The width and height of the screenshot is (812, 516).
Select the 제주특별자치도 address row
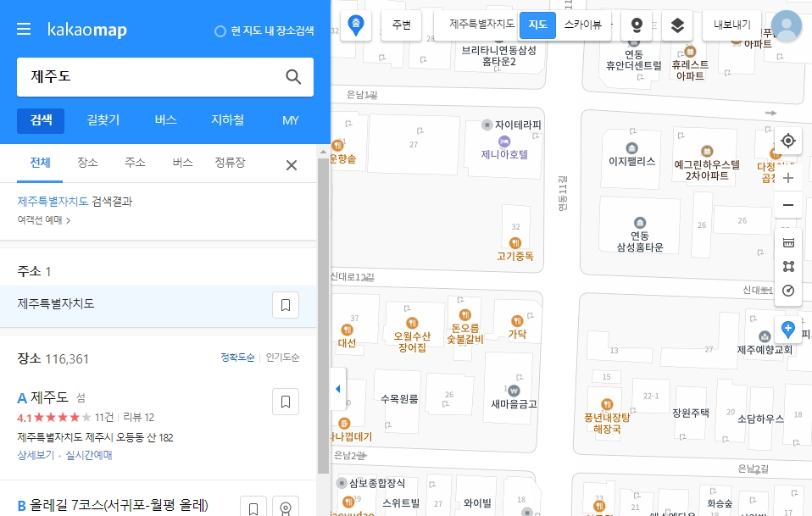pos(158,305)
